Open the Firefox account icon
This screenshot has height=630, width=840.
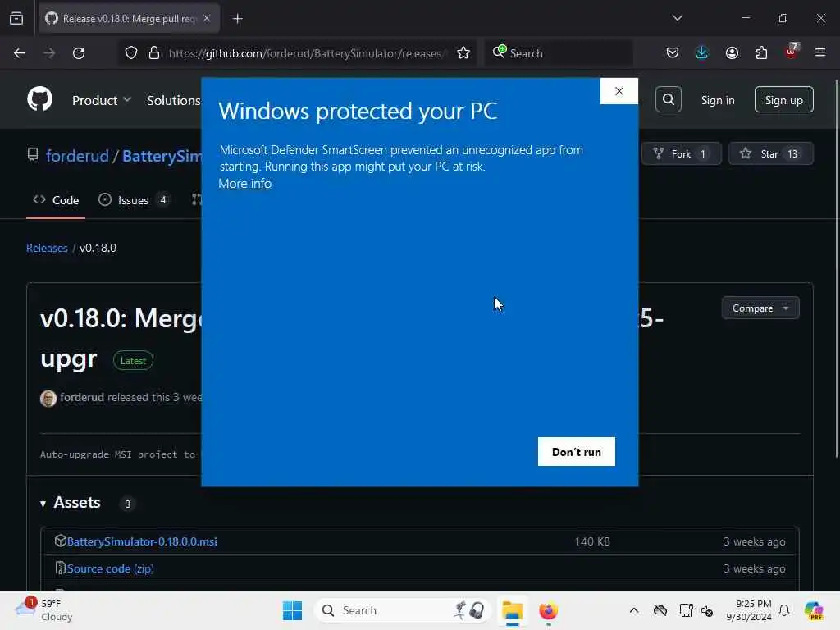(732, 53)
